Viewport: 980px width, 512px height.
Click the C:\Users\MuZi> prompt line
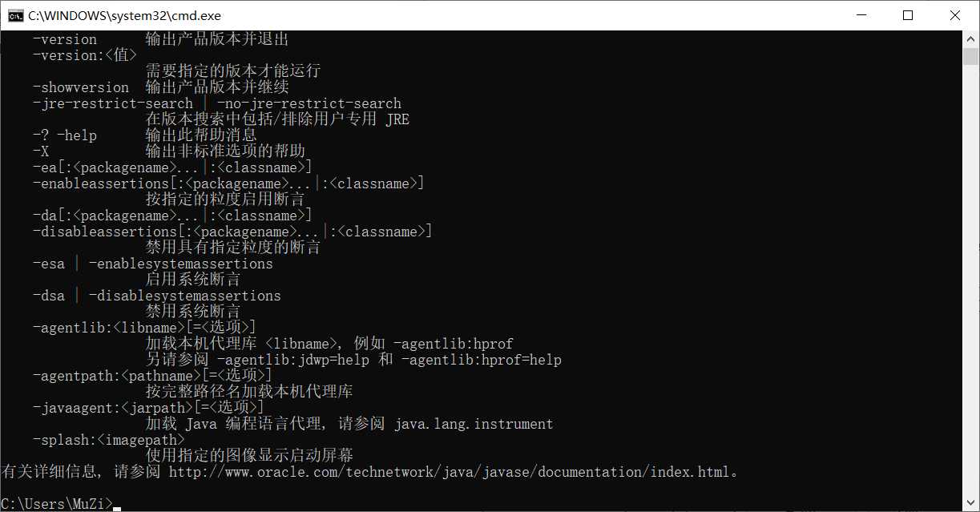pos(57,504)
